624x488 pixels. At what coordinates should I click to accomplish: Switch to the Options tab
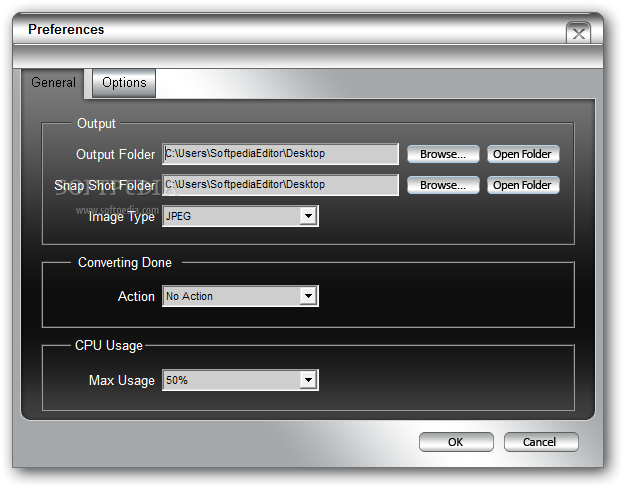point(124,83)
